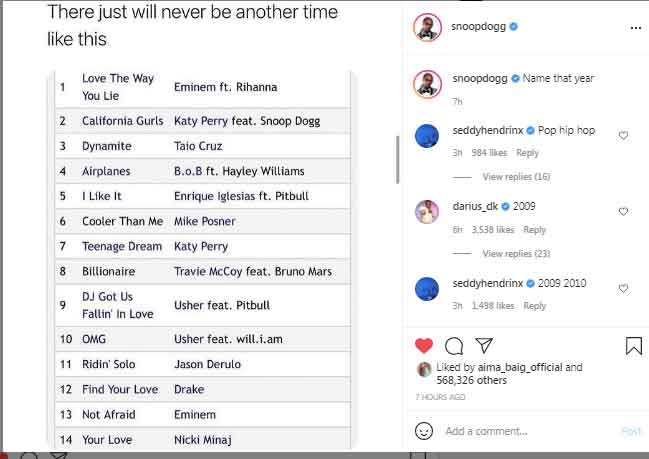Expand View replies (23)
Viewport: 649px width, 459px height.
[516, 254]
